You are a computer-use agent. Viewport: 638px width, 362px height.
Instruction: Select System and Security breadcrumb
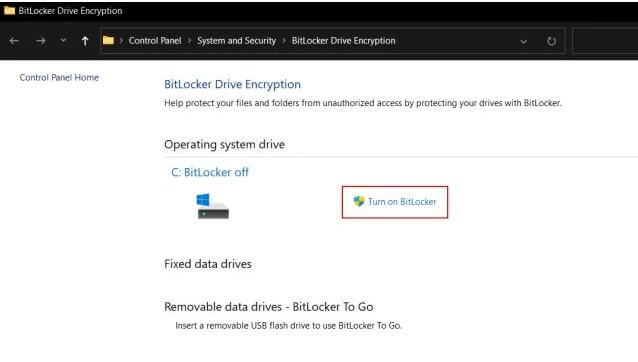click(236, 41)
